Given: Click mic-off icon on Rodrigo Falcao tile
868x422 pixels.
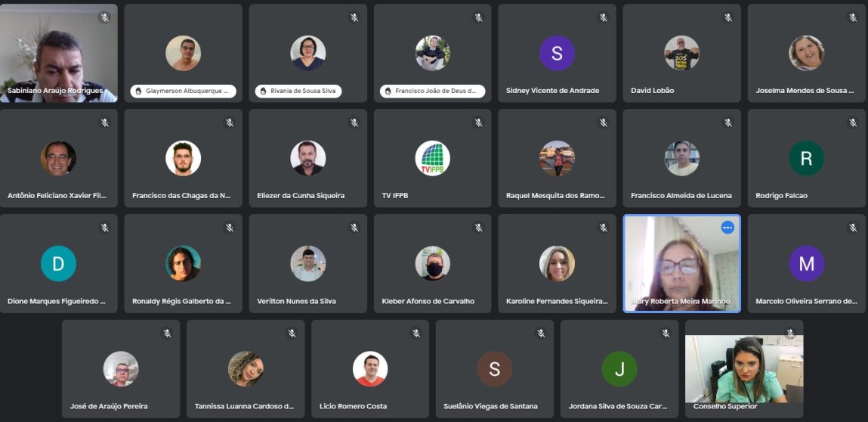Looking at the screenshot, I should coord(852,123).
